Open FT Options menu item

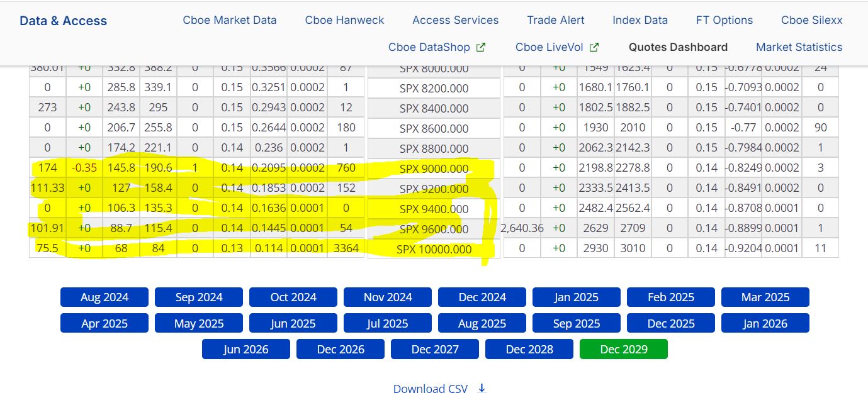(x=724, y=20)
